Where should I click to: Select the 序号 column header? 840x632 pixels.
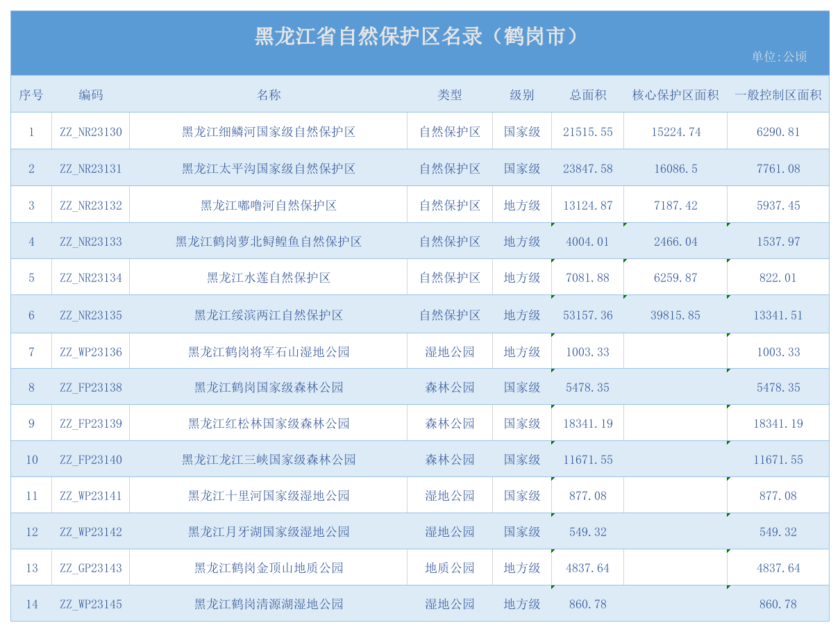[31, 94]
